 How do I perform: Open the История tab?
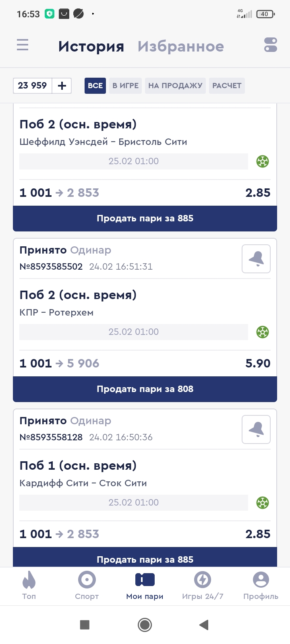(91, 46)
